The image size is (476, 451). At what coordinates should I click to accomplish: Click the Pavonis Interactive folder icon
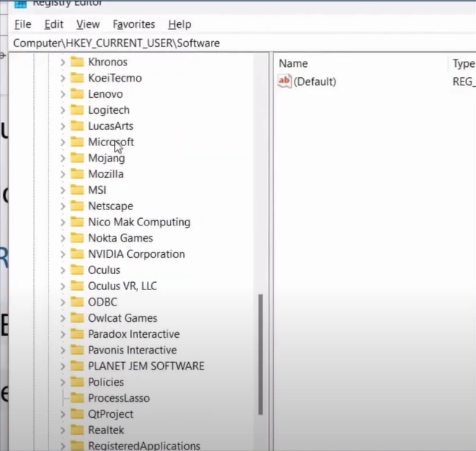(77, 350)
